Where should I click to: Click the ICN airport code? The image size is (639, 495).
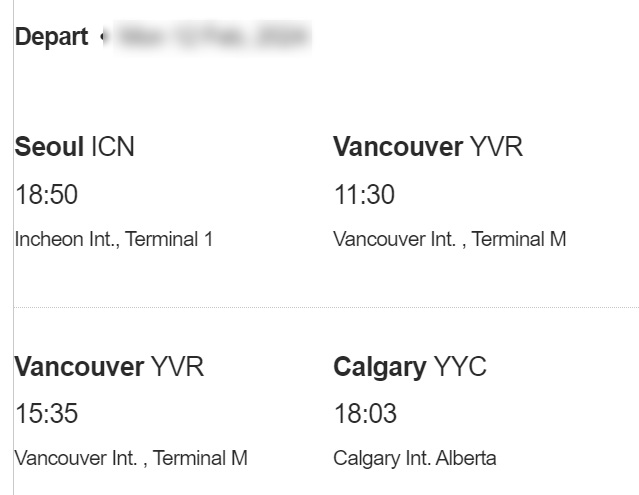[x=112, y=148]
